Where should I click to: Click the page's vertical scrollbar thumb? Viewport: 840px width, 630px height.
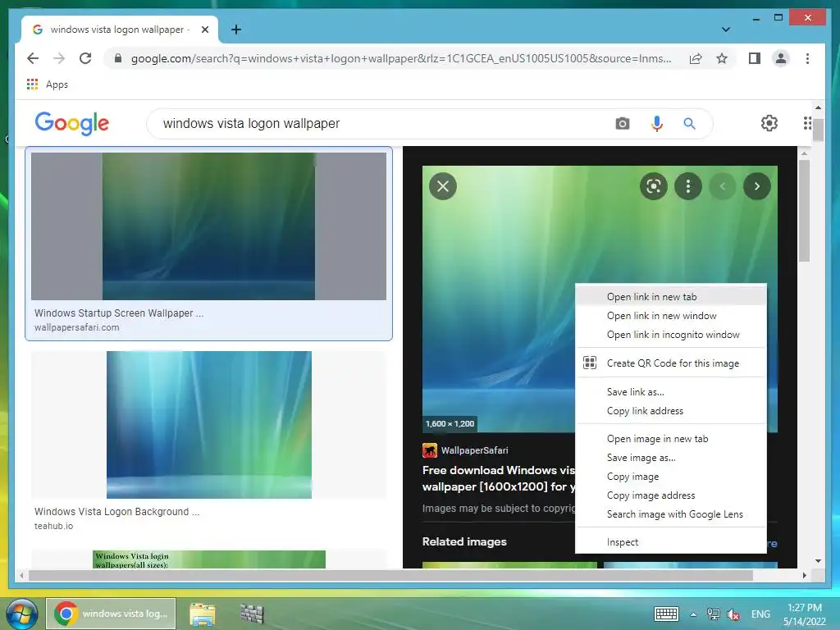(x=818, y=130)
